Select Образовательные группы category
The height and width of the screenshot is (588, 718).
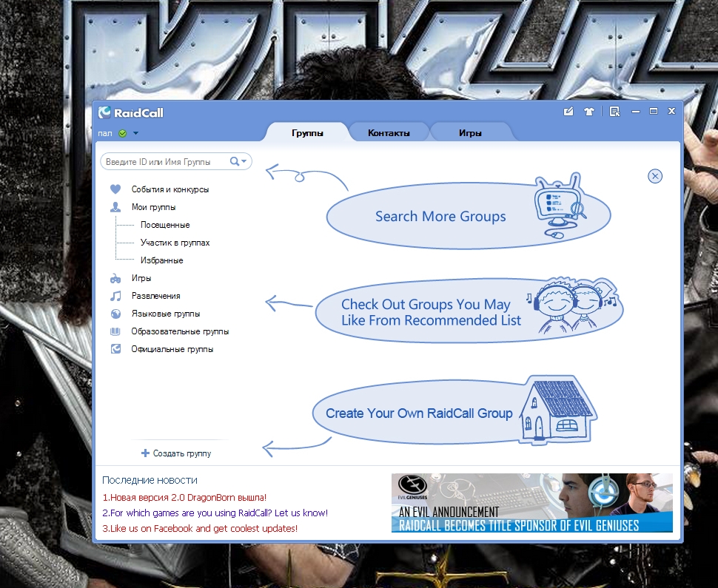pyautogui.click(x=180, y=331)
